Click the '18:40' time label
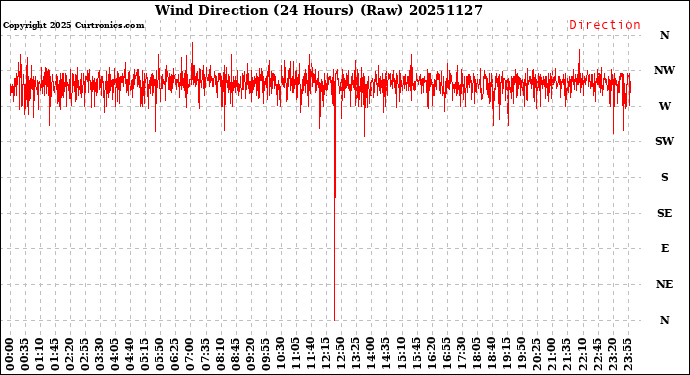This screenshot has height=375, width=690. (x=492, y=355)
